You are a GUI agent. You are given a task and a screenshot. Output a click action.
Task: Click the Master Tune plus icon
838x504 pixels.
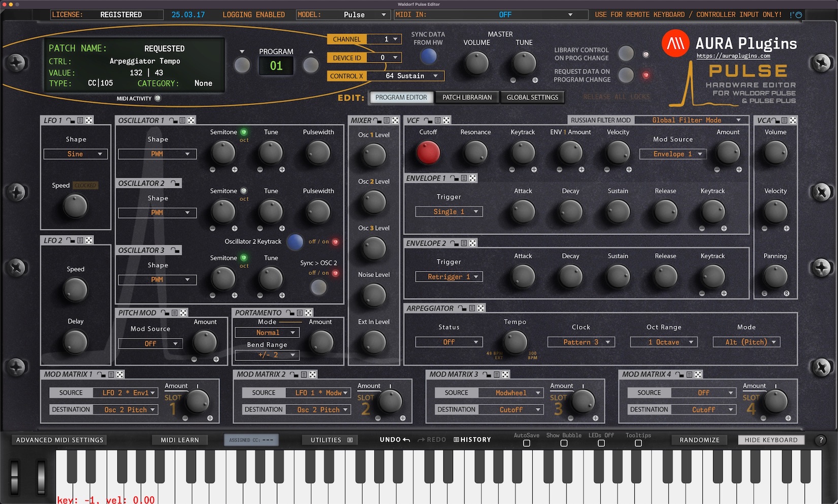pos(535,80)
